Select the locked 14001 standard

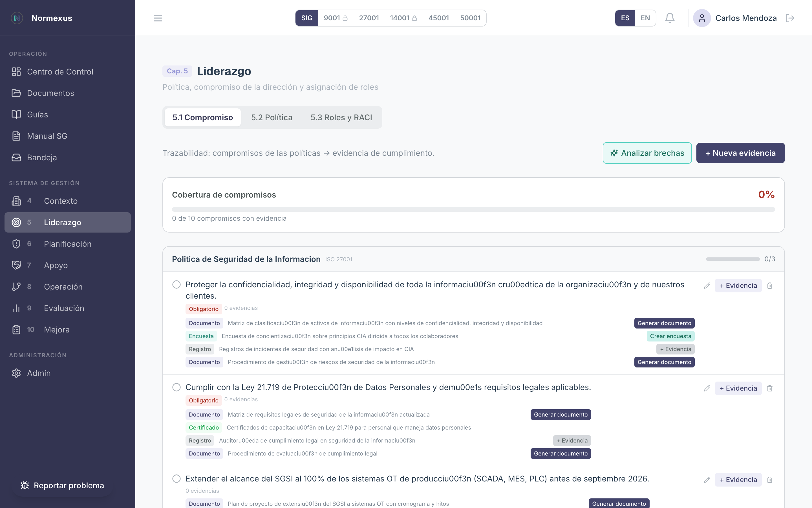[403, 18]
